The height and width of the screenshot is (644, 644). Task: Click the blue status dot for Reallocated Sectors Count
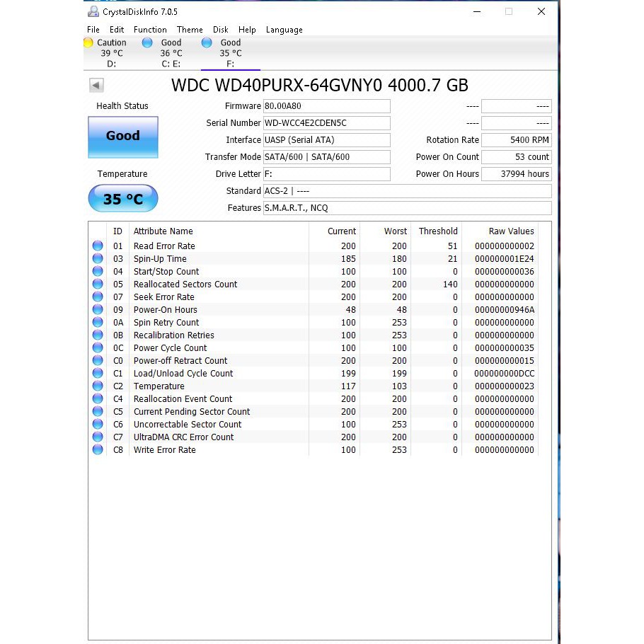click(98, 284)
